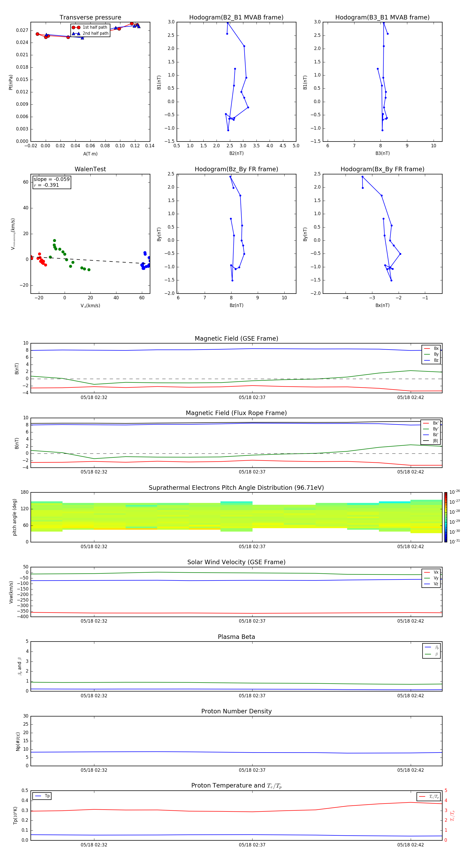Image resolution: width=473 pixels, height=868 pixels.
Task: Click the Bx' legend entry in Flux Rope plot
Action: 431,423
